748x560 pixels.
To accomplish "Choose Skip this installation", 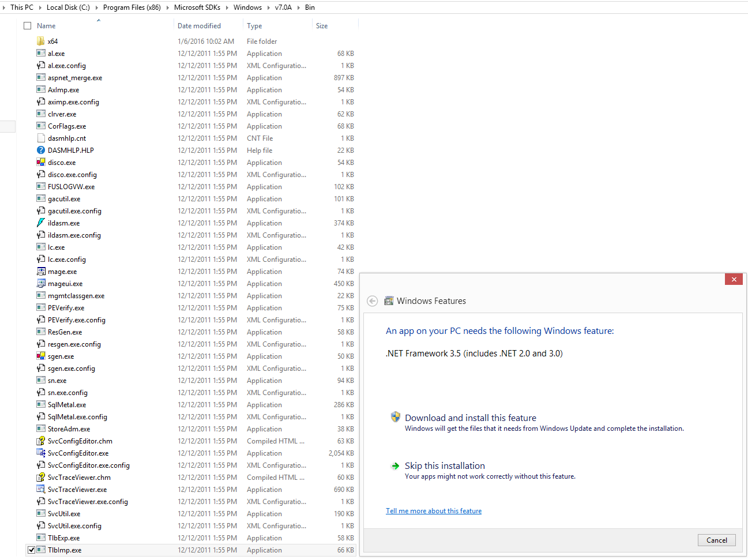I will (x=445, y=465).
